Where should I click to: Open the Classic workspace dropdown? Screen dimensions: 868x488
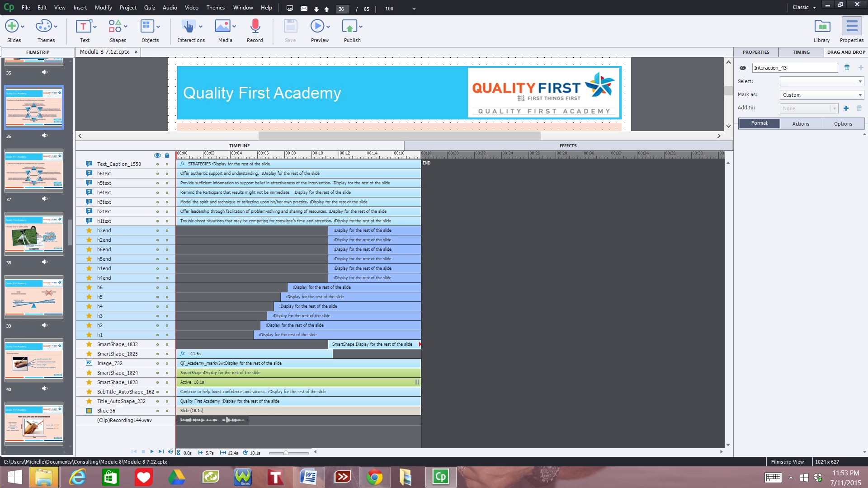pyautogui.click(x=804, y=7)
